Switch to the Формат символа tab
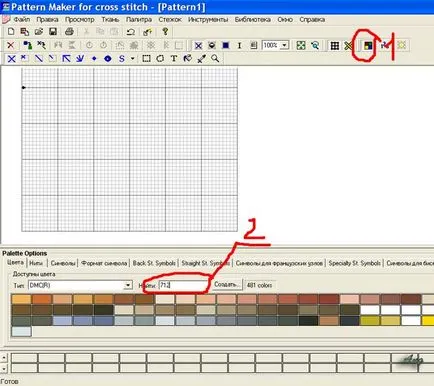 104,263
